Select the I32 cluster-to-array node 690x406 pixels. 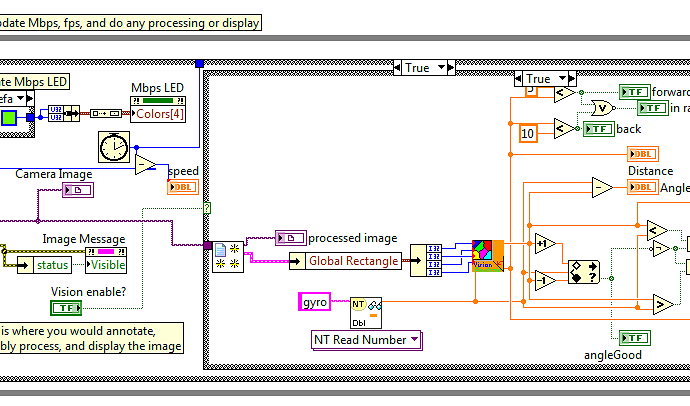pyautogui.click(x=426, y=260)
